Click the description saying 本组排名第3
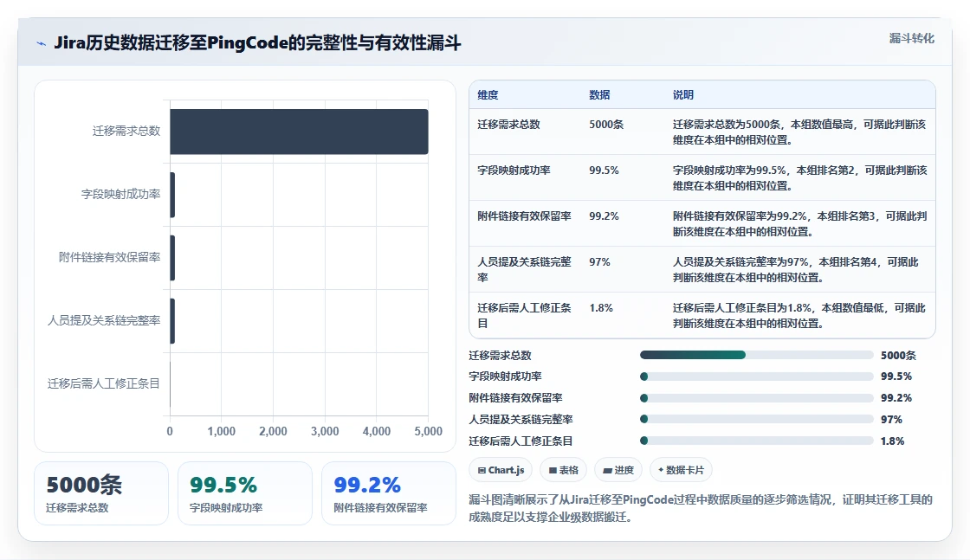 tap(799, 224)
